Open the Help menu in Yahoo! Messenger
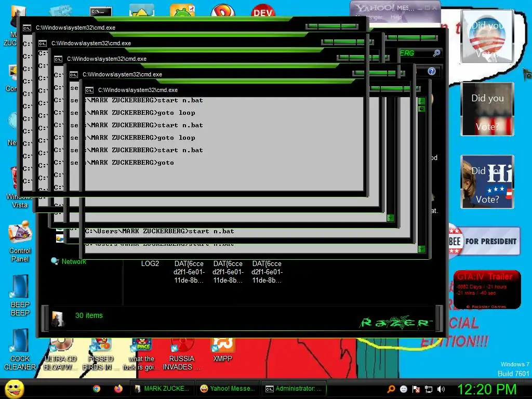 coord(396,17)
